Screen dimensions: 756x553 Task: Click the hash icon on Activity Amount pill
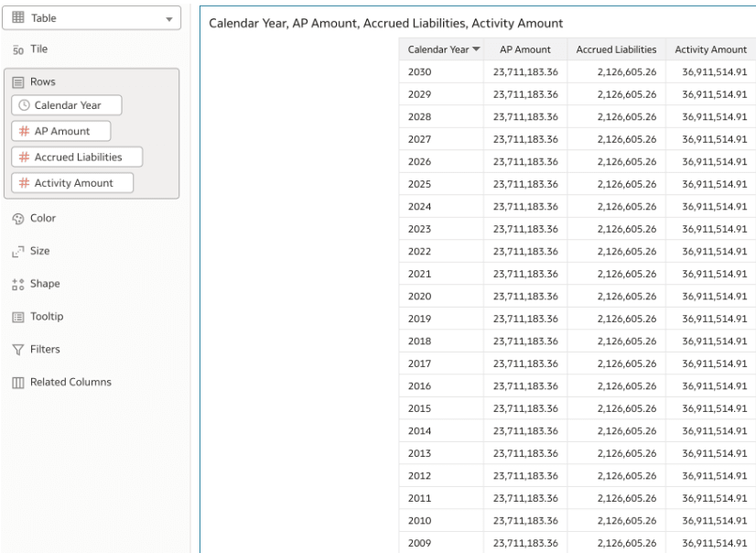coord(24,183)
